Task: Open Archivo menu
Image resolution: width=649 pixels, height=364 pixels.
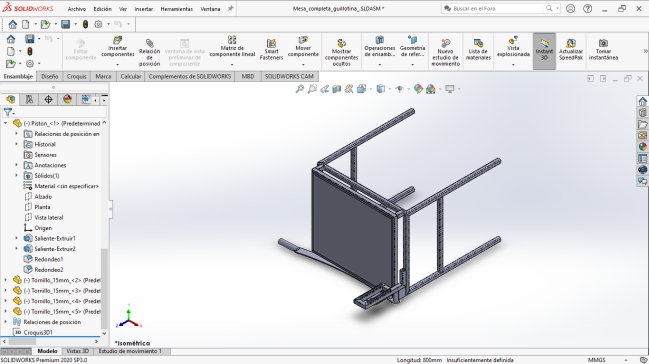Action: pyautogui.click(x=77, y=9)
